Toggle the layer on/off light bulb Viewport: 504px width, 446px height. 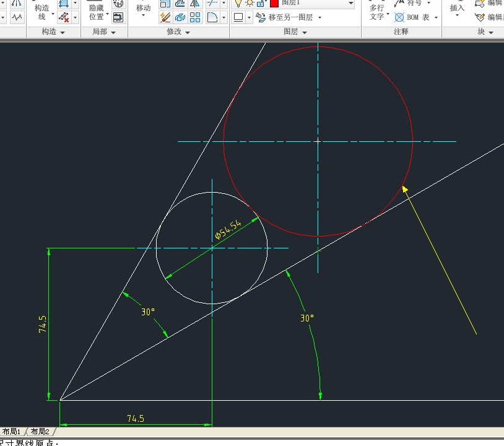(238, 3)
